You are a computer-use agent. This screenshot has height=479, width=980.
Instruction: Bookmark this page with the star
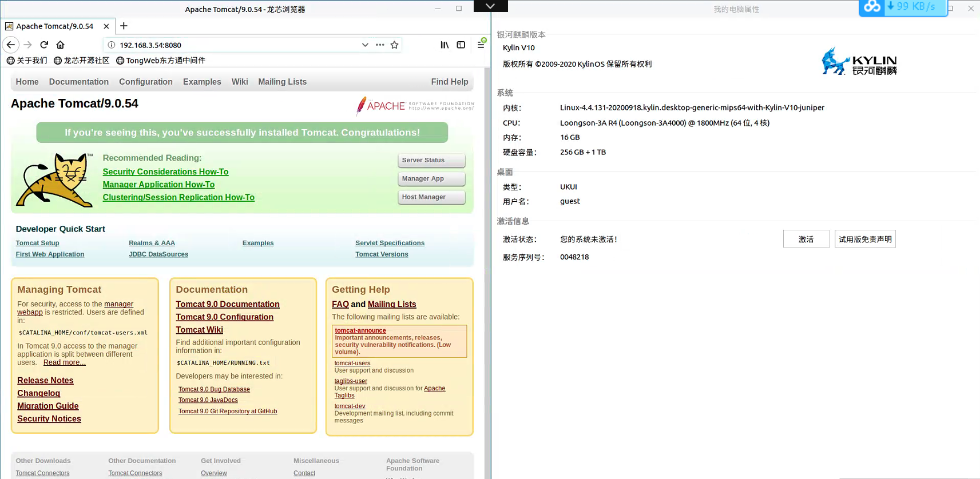tap(394, 45)
